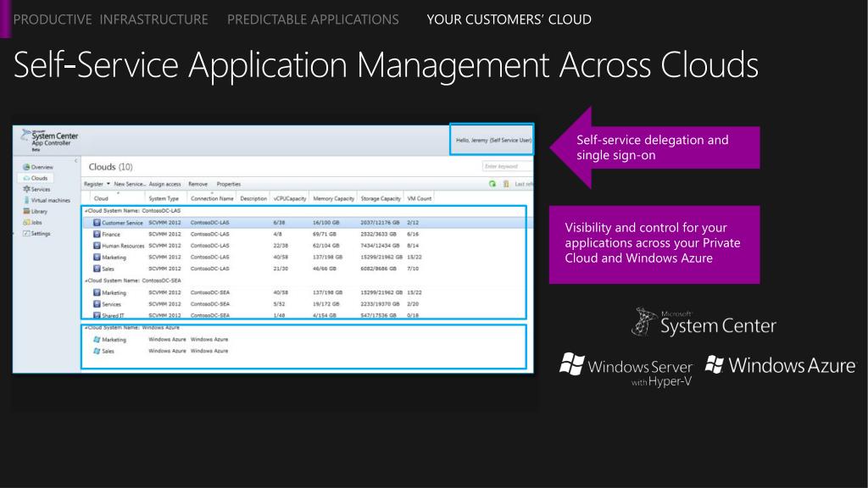This screenshot has width=868, height=488.
Task: Click the 6/16 VM count cell
Action: click(x=413, y=235)
